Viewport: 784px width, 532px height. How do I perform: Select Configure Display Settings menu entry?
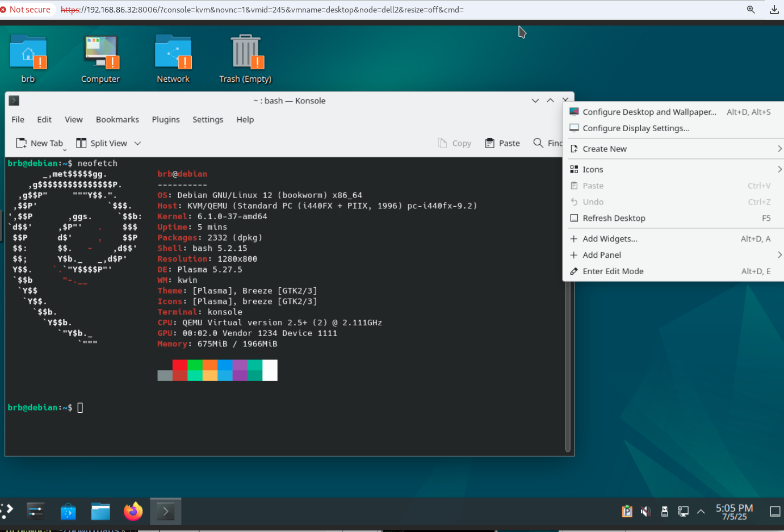[x=636, y=128]
